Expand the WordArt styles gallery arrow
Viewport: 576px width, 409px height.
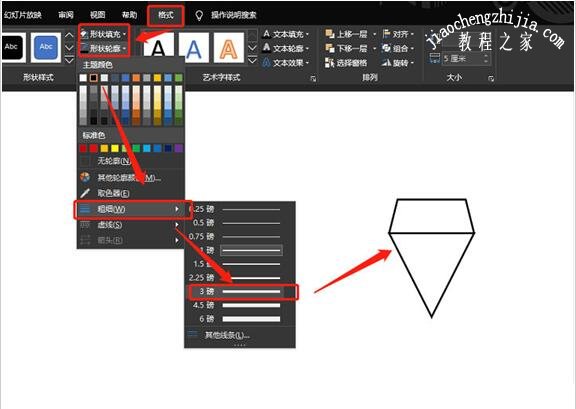(x=252, y=60)
